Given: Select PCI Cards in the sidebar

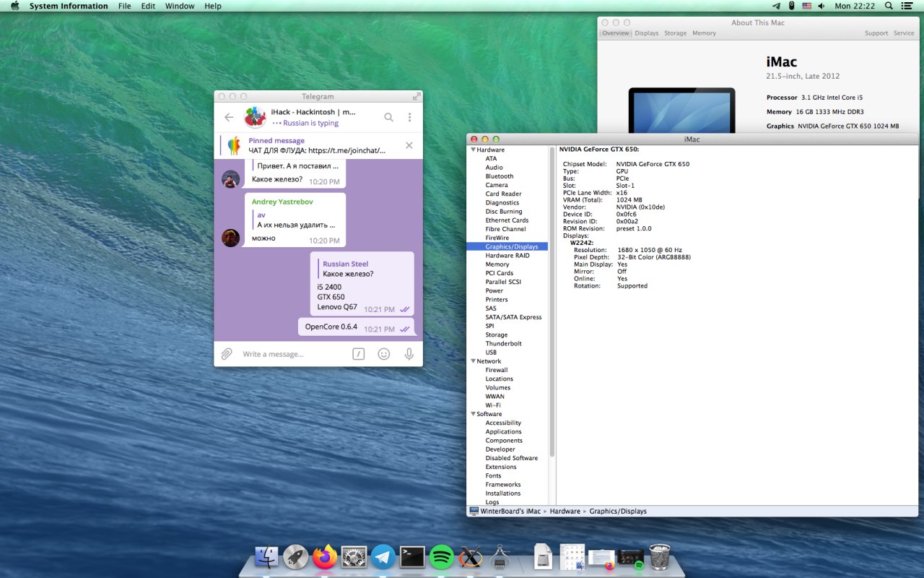Looking at the screenshot, I should 500,273.
